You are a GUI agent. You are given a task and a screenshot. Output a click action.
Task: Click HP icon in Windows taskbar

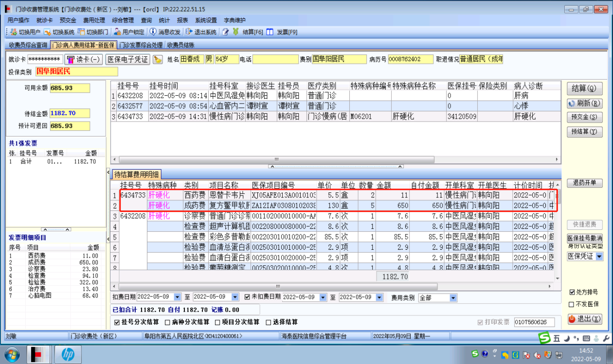pos(68,355)
